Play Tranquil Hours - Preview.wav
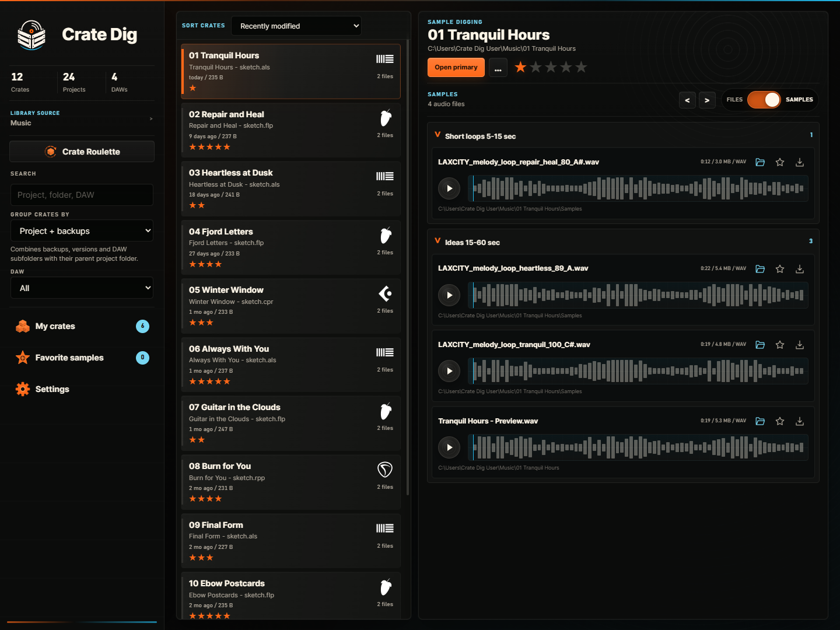840x630 pixels. (449, 447)
